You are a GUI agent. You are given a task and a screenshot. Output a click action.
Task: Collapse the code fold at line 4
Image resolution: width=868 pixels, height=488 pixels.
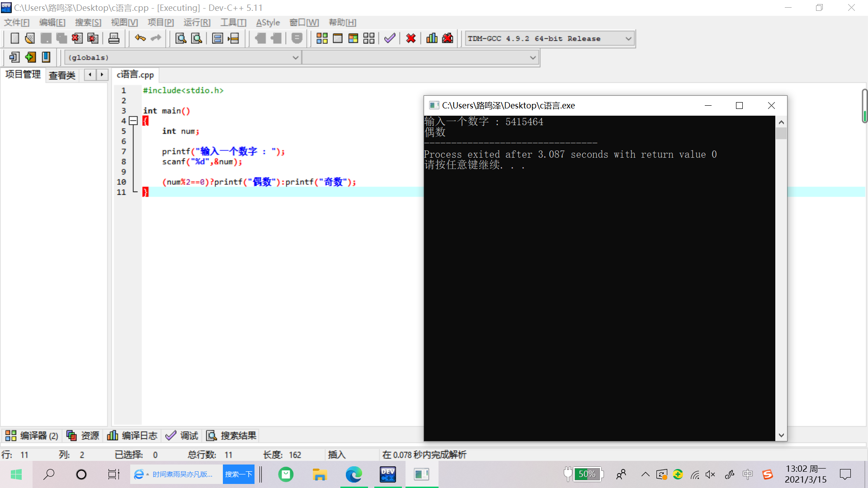[x=133, y=121]
